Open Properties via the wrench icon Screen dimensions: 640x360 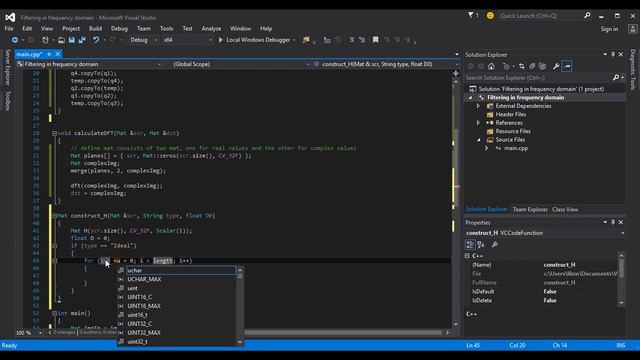click(556, 66)
